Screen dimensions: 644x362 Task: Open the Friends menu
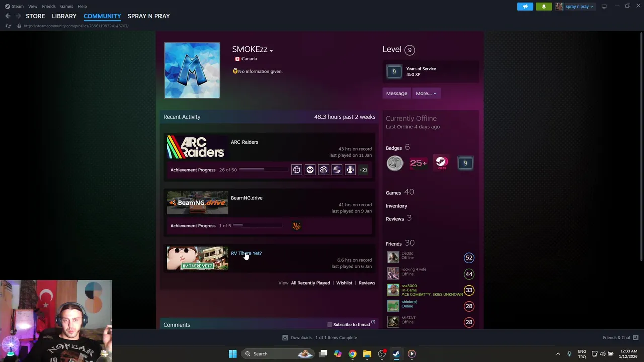(49, 6)
